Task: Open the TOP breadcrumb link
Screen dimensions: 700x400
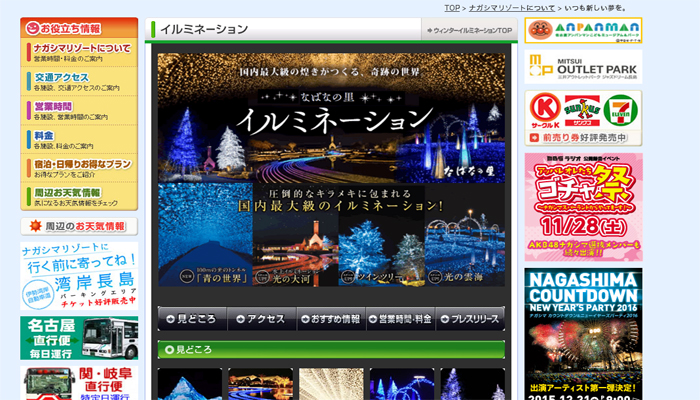Action: pyautogui.click(x=452, y=8)
